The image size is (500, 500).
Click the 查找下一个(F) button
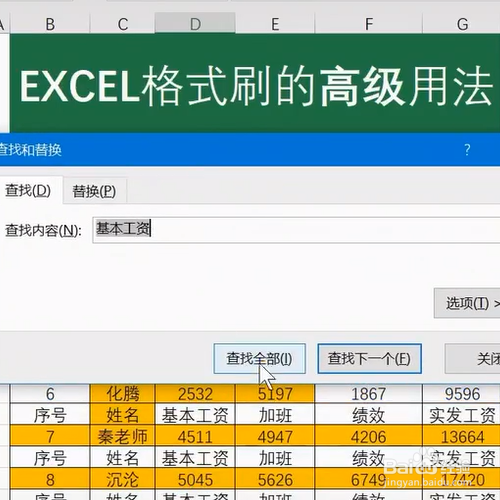369,359
